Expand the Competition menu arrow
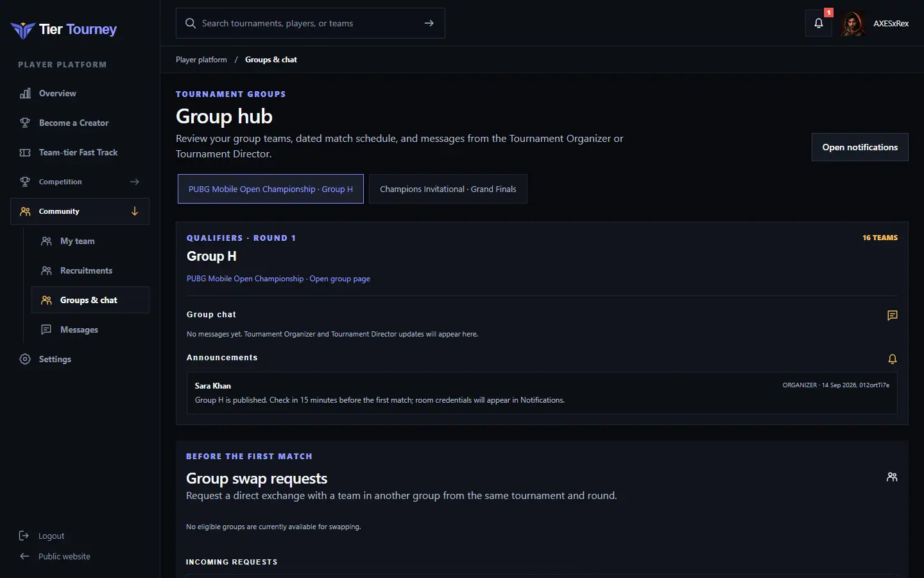924x578 pixels. coord(135,182)
